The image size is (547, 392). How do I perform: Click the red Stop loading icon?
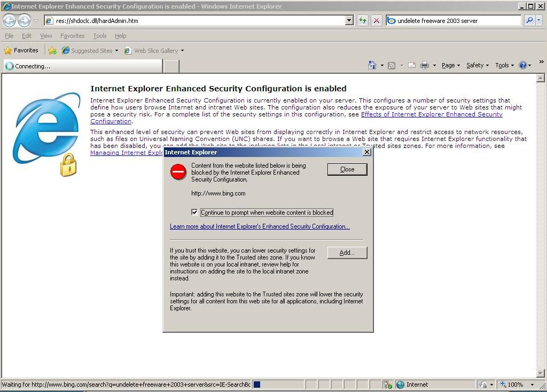pos(377,21)
